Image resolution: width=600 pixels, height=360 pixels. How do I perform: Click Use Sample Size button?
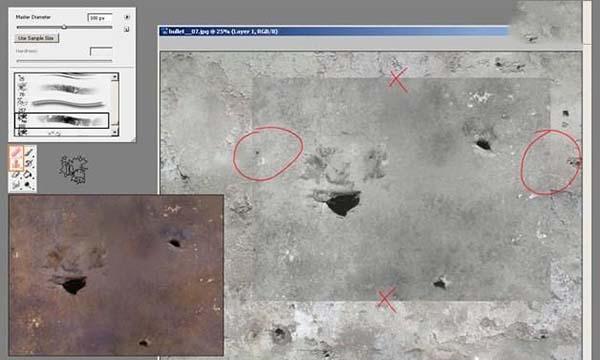pyautogui.click(x=36, y=38)
